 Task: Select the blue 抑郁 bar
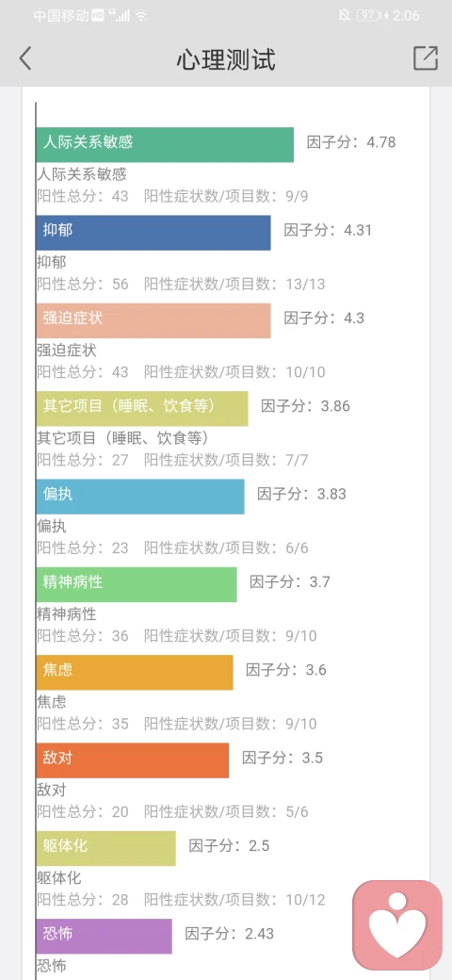pyautogui.click(x=153, y=233)
